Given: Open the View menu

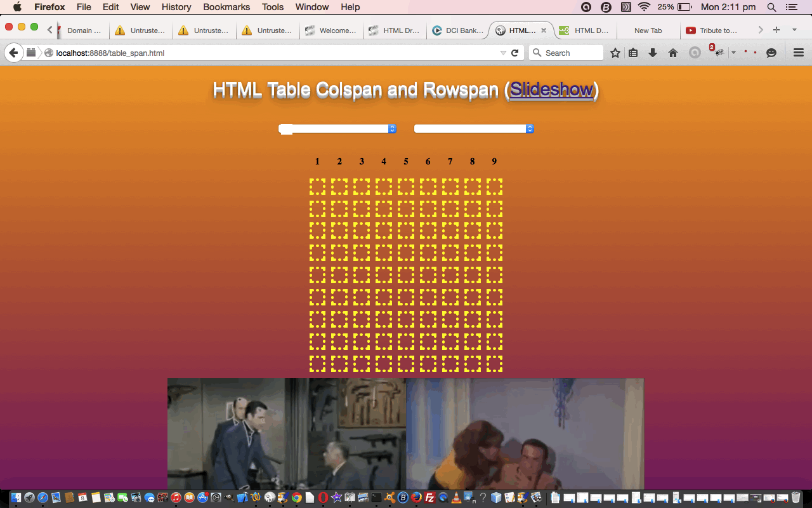Looking at the screenshot, I should click(140, 7).
